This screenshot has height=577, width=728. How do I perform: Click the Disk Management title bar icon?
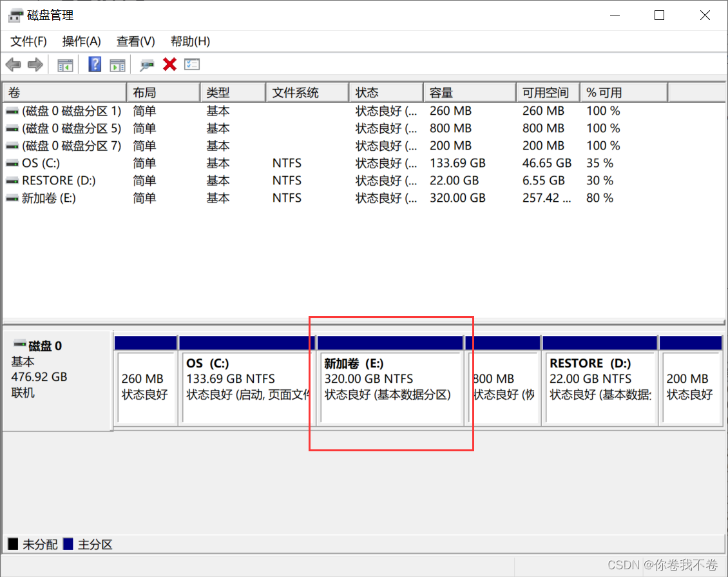point(15,15)
